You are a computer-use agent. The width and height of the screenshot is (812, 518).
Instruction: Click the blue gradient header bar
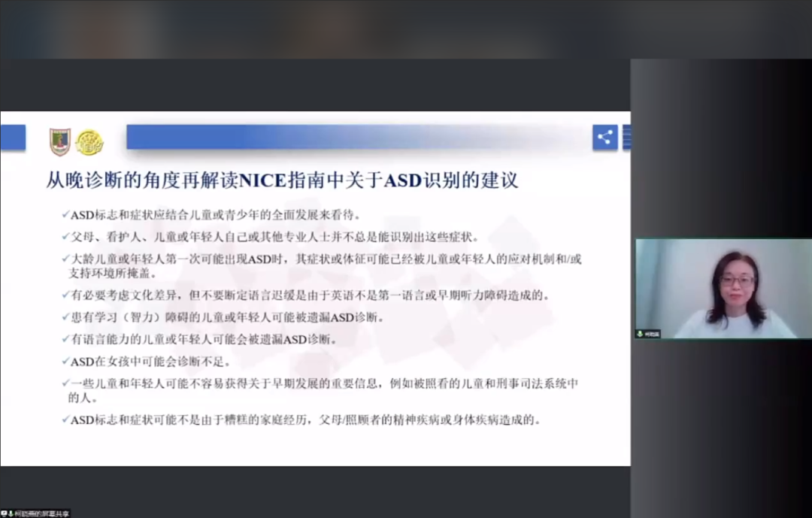353,137
